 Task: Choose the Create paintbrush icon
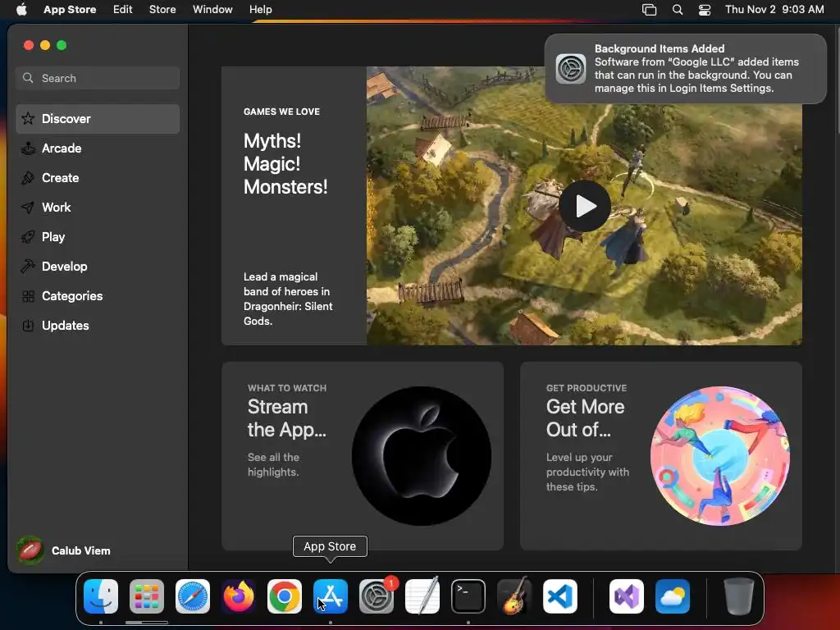click(x=28, y=178)
